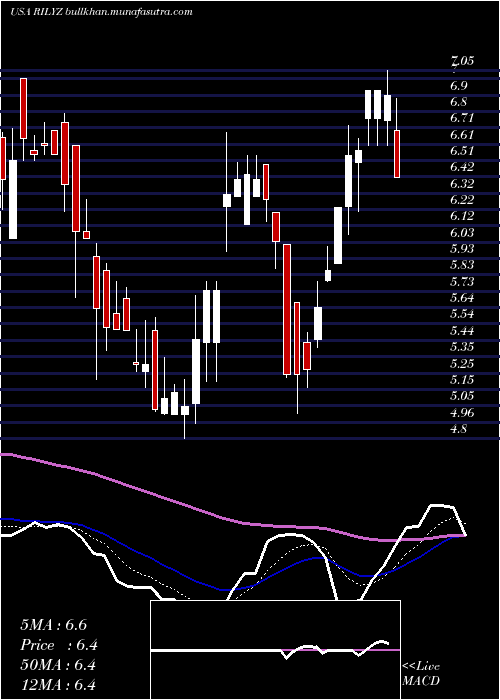Image resolution: width=500 pixels, height=700 pixels.
Task: Click the 4.96 price axis label
Action: (461, 412)
